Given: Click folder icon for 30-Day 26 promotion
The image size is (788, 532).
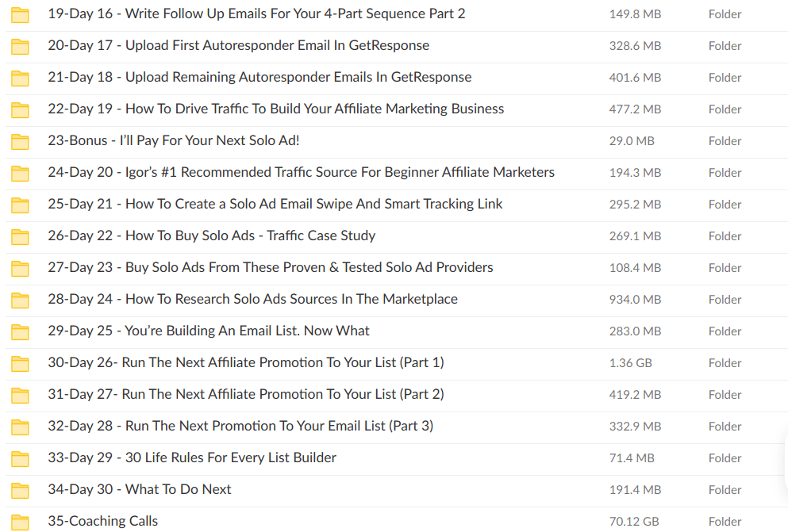Looking at the screenshot, I should [20, 363].
